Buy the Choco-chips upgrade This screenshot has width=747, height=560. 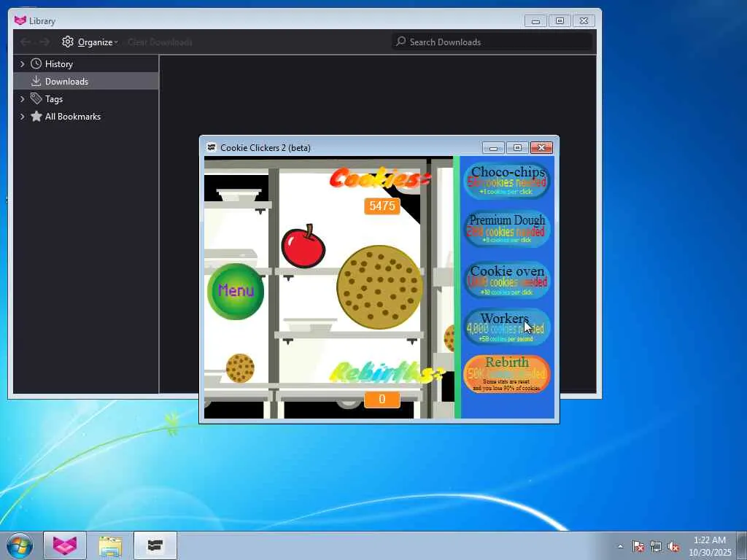[506, 181]
